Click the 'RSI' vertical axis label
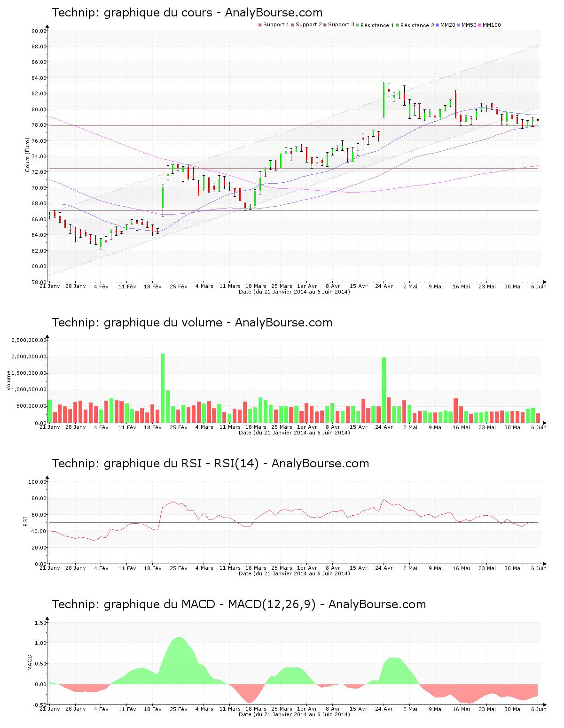Screen dimensions: 564x728 pyautogui.click(x=25, y=521)
